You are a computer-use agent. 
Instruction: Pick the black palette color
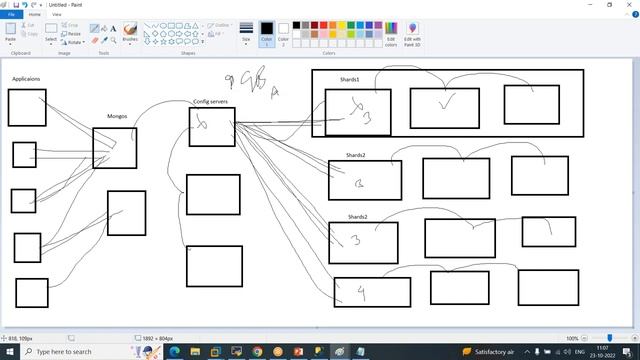[296, 25]
